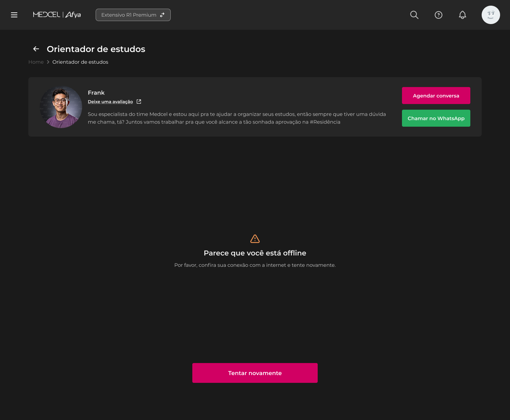Open search with the magnifier icon
The image size is (510, 420).
(414, 15)
